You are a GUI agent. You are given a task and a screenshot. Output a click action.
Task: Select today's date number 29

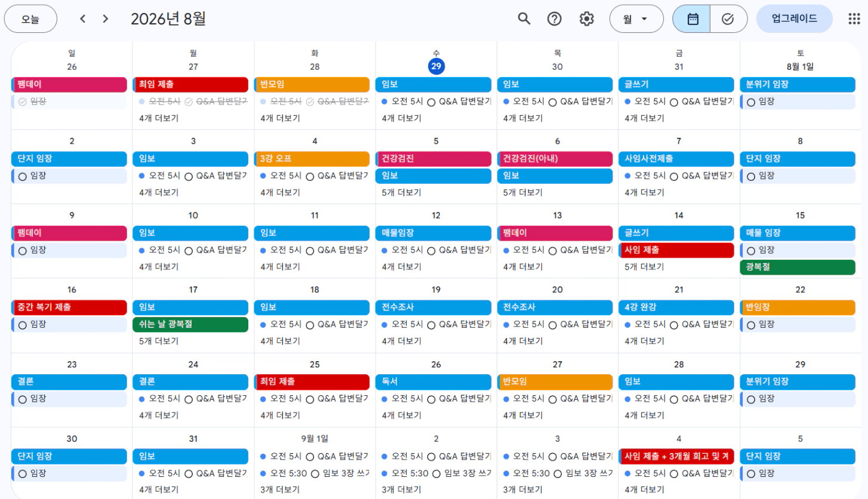point(436,67)
